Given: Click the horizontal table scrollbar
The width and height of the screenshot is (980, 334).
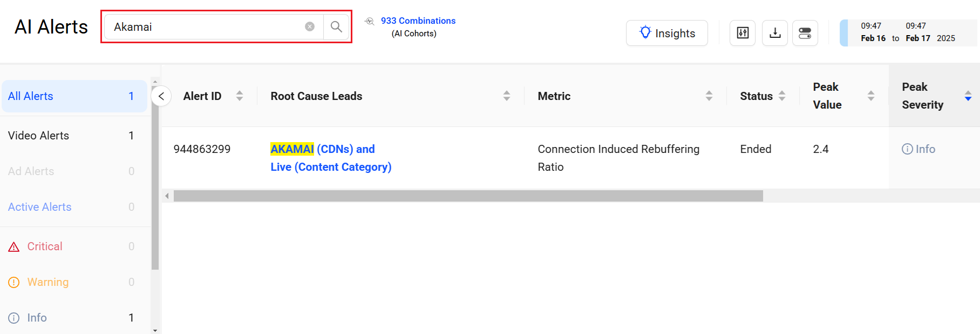Looking at the screenshot, I should click(x=468, y=196).
